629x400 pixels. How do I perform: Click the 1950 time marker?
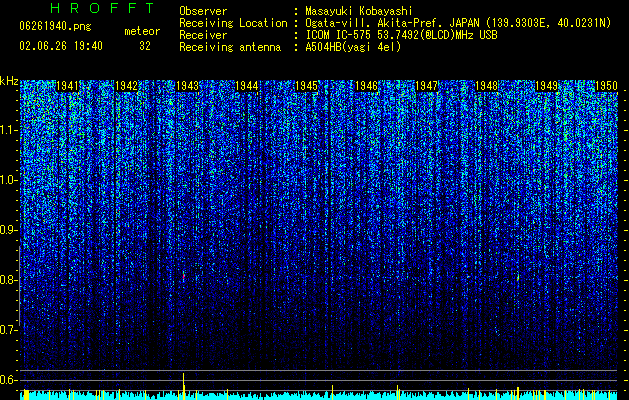(x=606, y=86)
